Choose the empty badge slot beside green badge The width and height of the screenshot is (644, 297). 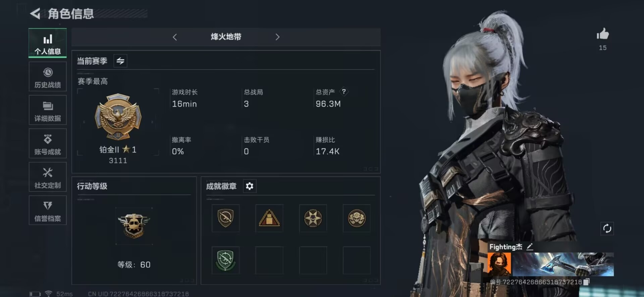pos(269,260)
